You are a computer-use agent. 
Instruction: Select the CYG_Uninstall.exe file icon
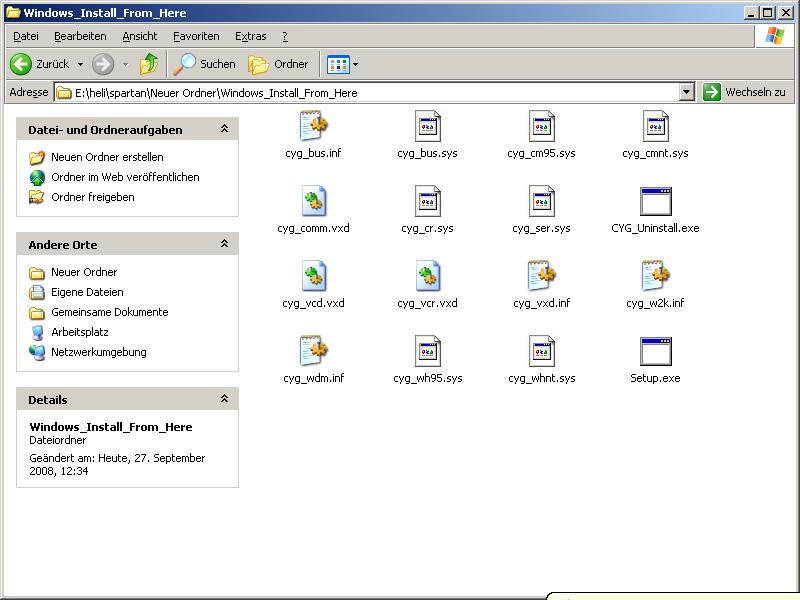655,202
